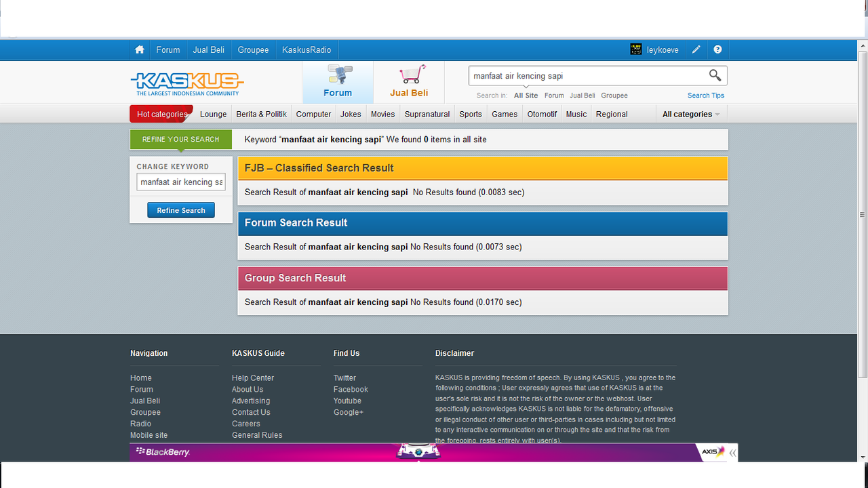
Task: Click the Forum Search Result header
Action: (483, 223)
